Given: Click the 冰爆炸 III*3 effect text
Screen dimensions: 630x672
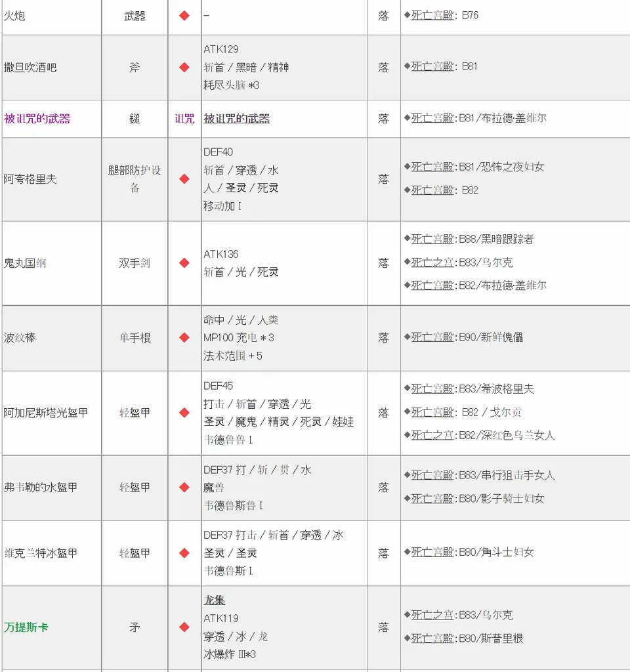Looking at the screenshot, I should click(230, 654).
